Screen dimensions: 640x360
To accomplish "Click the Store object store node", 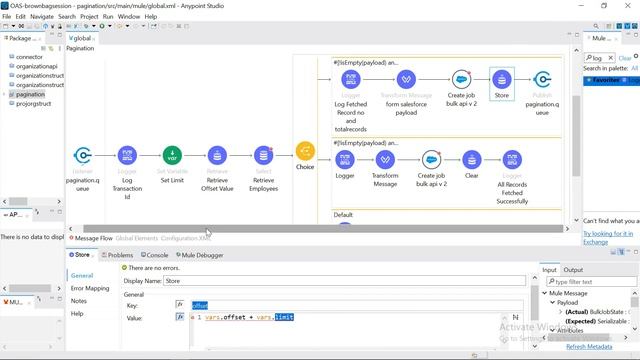I will click(502, 79).
